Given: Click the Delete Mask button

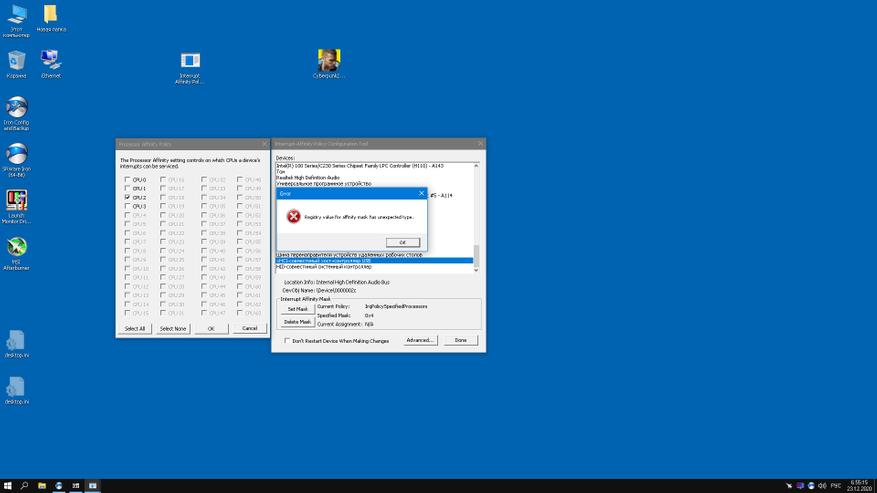Looking at the screenshot, I should [297, 322].
